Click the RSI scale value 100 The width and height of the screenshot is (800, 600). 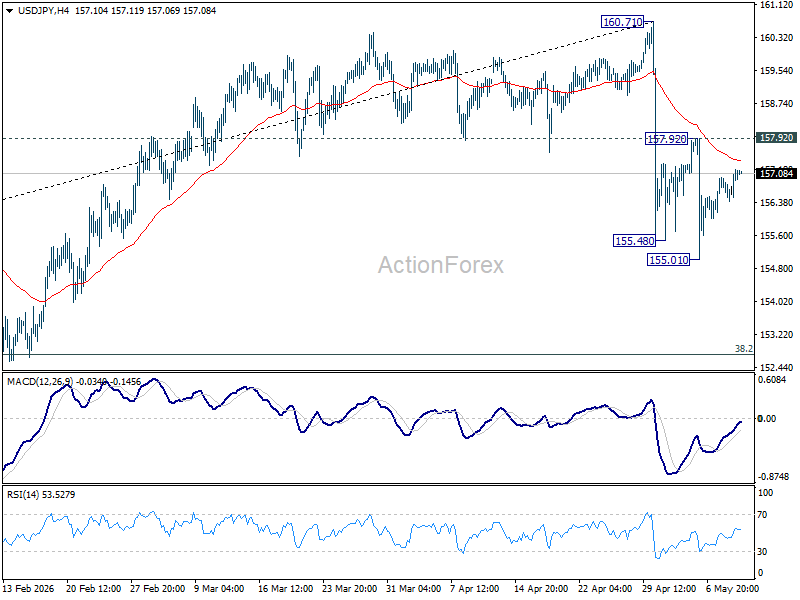point(765,493)
